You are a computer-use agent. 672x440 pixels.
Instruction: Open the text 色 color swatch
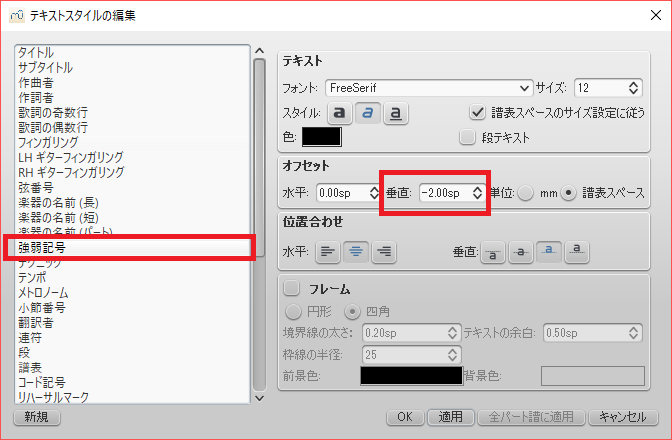pos(321,137)
